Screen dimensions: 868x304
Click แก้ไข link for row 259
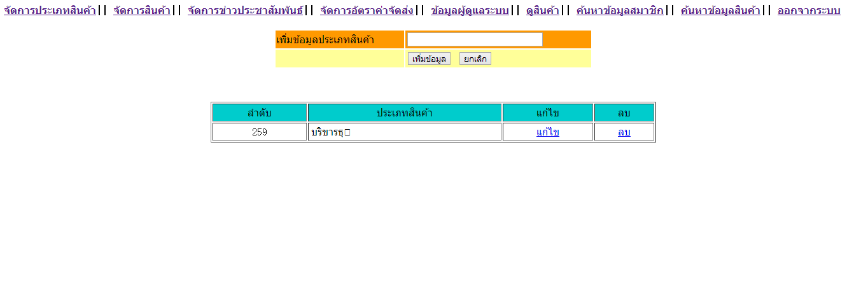click(548, 132)
